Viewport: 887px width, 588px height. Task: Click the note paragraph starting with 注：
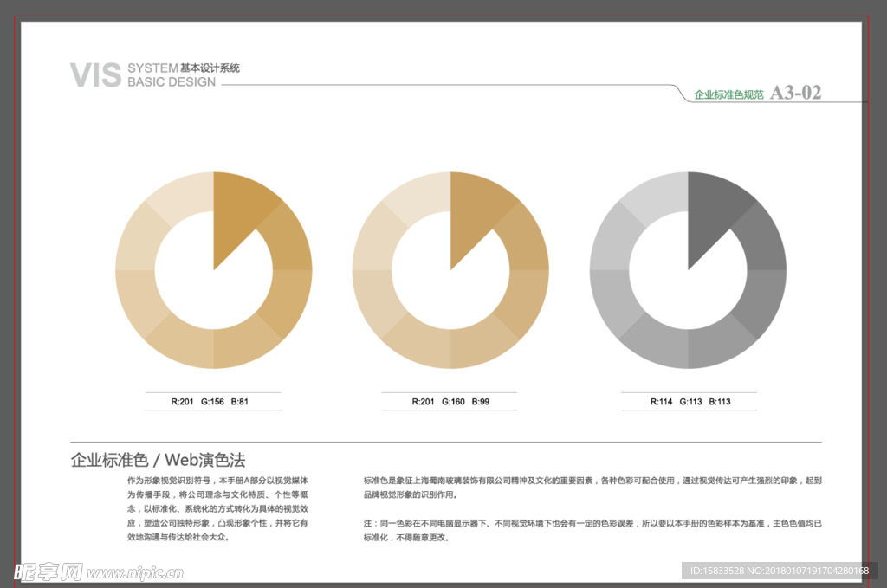pyautogui.click(x=592, y=531)
